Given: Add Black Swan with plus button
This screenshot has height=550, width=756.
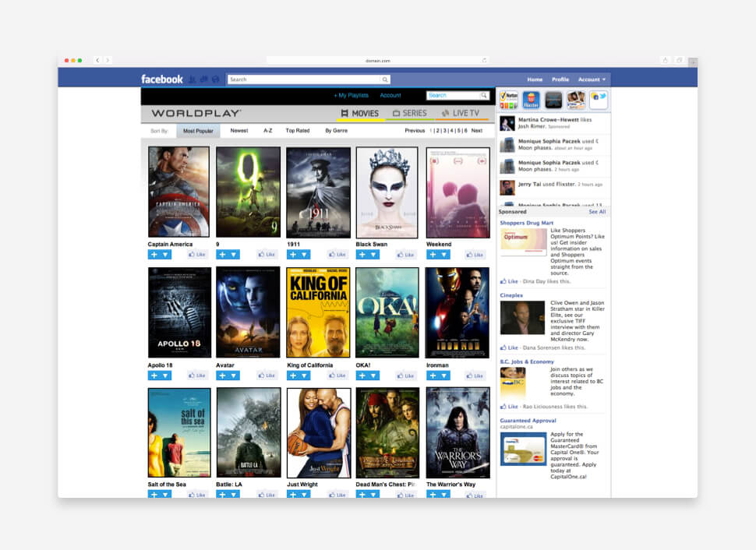Looking at the screenshot, I should [x=362, y=255].
